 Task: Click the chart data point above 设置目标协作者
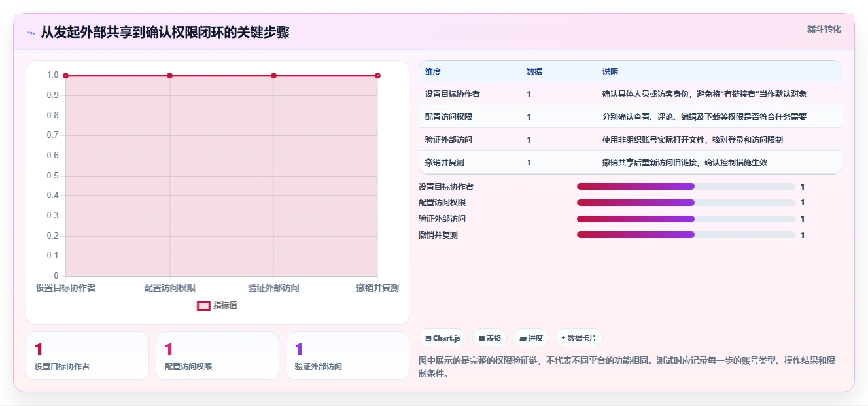coord(66,76)
